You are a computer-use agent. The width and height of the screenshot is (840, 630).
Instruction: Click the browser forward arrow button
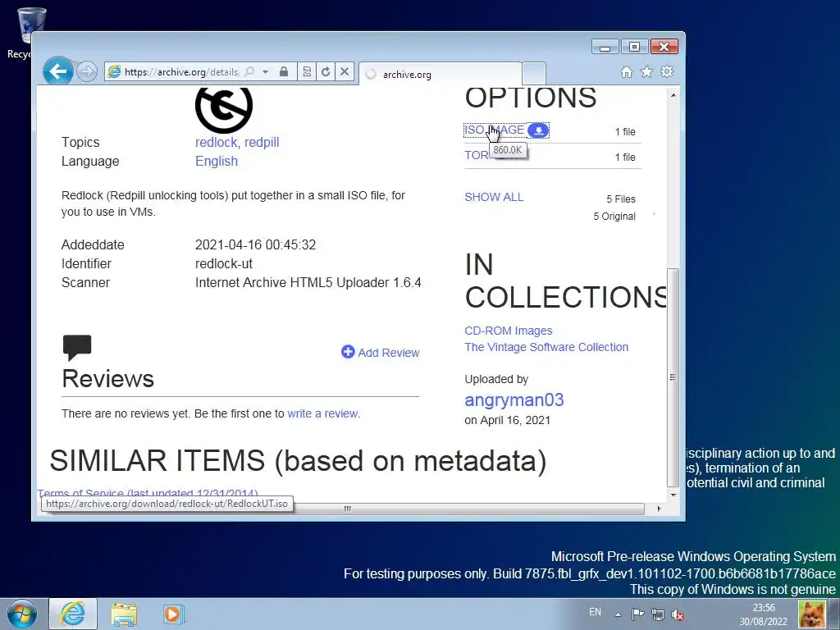point(86,71)
